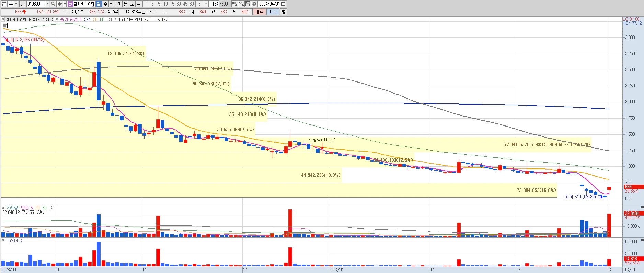Switch to the monthly (월) chart period
The image size is (644, 273).
(x=112, y=4)
